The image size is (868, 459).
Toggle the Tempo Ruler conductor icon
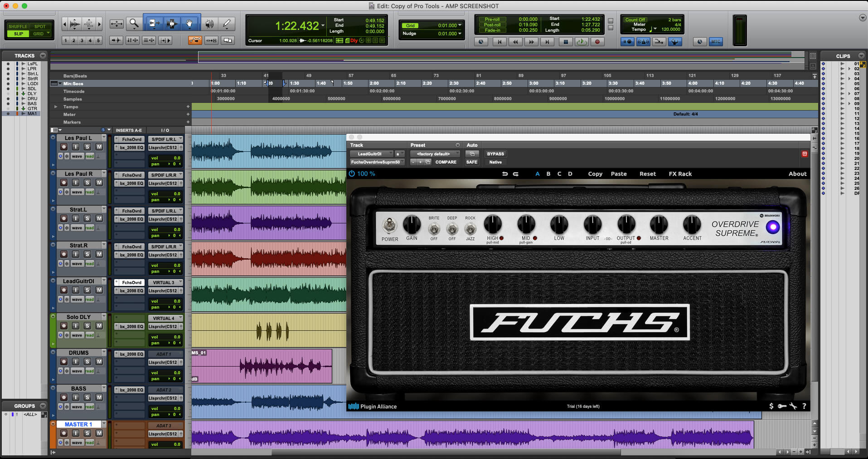click(675, 42)
